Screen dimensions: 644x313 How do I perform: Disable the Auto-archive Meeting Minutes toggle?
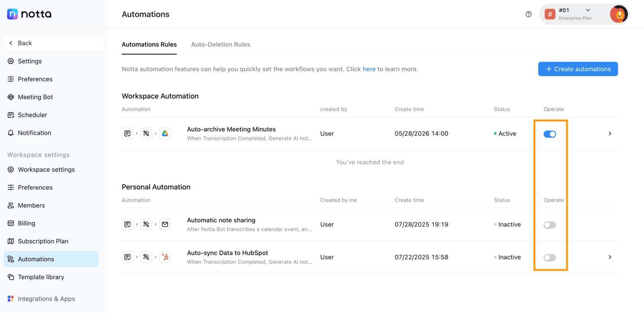coord(550,134)
